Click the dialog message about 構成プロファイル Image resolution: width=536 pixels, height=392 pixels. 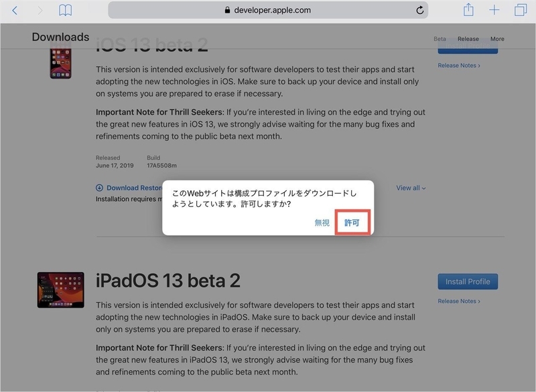click(x=264, y=198)
